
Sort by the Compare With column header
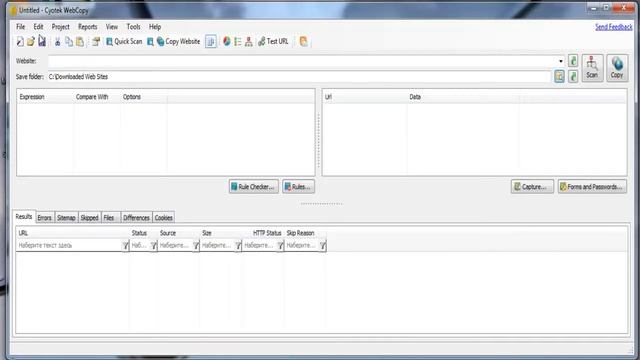click(97, 97)
